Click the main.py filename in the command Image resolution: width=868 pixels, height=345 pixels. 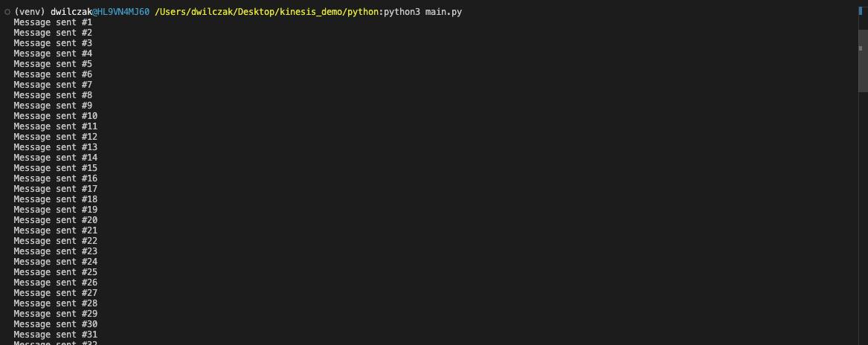443,12
